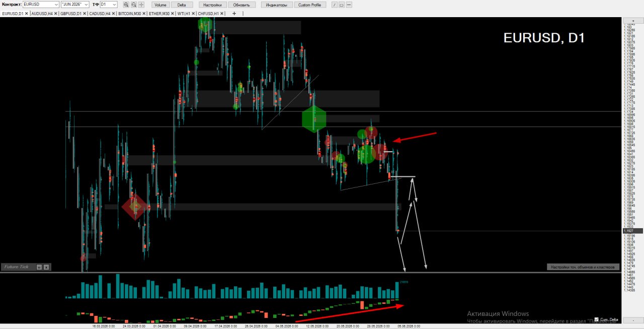Click the plus button above price scale
This screenshot has height=329, width=644.
tap(632, 20)
